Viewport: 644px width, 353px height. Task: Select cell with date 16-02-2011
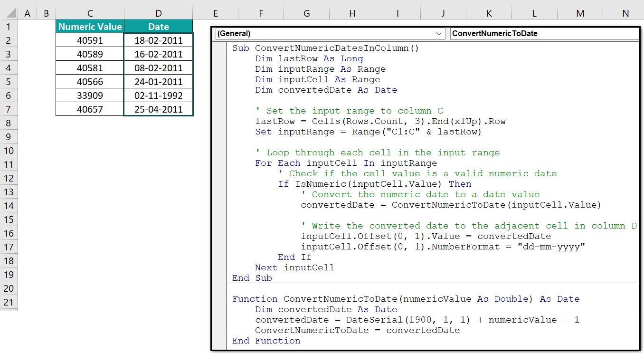(159, 54)
